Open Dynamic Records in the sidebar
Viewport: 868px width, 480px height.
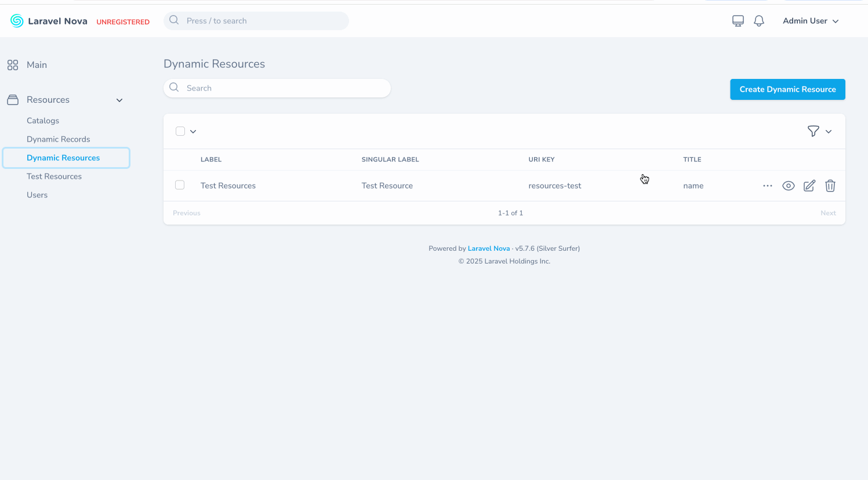59,139
